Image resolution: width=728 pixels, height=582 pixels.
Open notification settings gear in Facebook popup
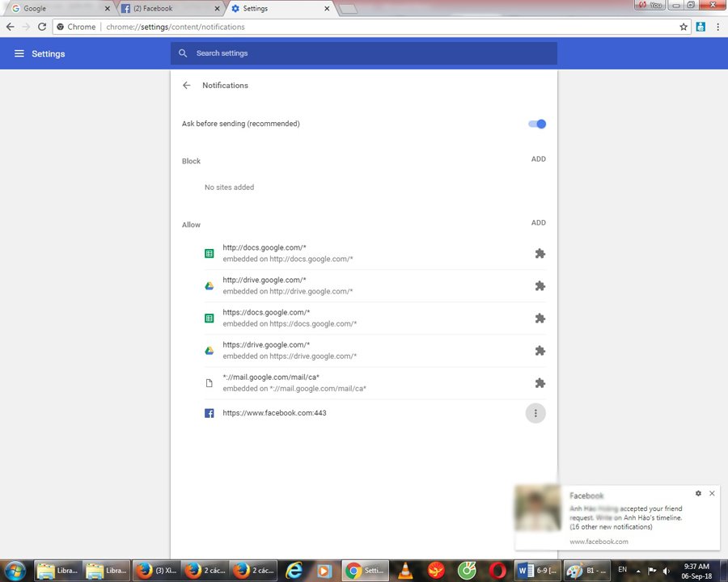coord(698,493)
